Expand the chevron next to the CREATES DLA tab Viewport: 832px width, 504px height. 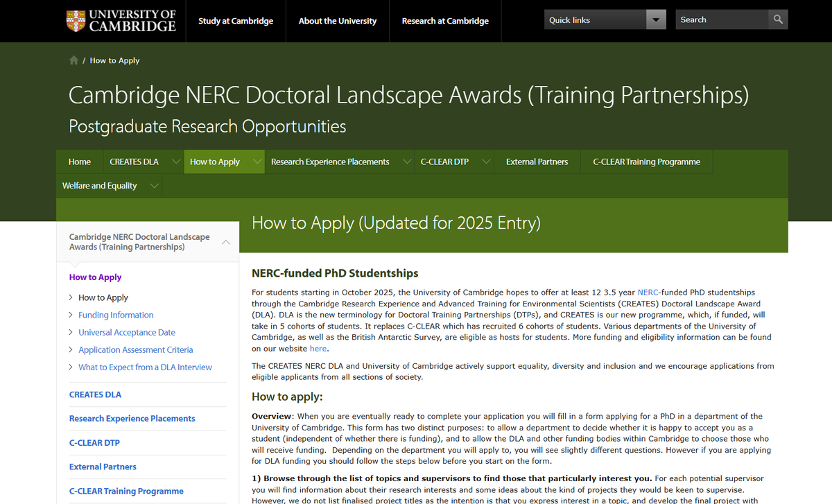175,162
